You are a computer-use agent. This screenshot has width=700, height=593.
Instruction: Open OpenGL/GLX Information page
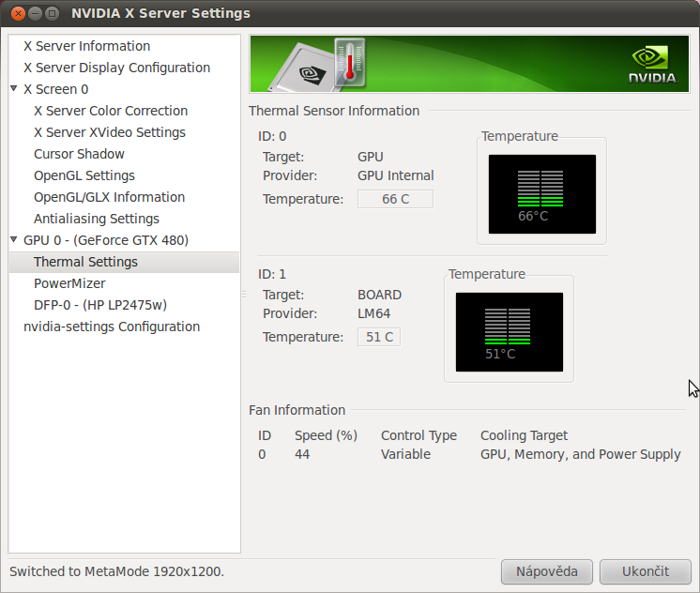(110, 197)
